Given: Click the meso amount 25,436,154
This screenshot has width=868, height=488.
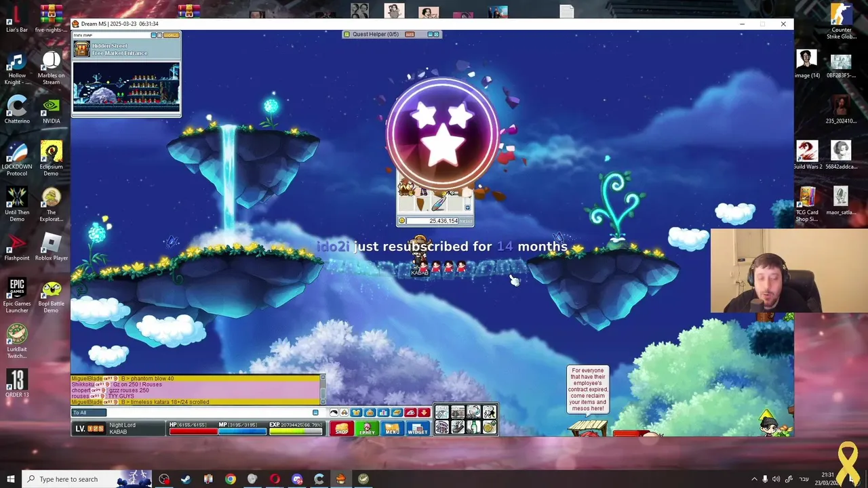Looking at the screenshot, I should tap(443, 221).
